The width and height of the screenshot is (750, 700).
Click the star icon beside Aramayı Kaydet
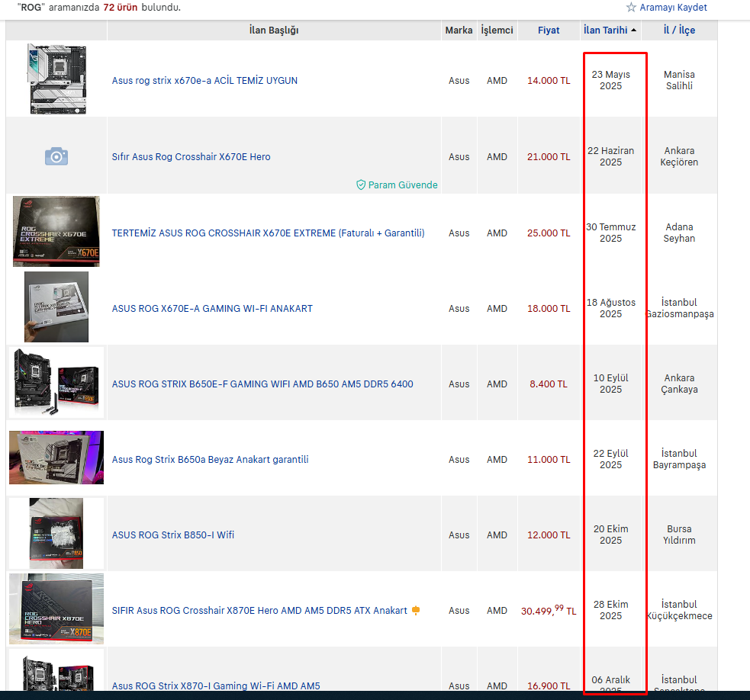[x=631, y=7]
